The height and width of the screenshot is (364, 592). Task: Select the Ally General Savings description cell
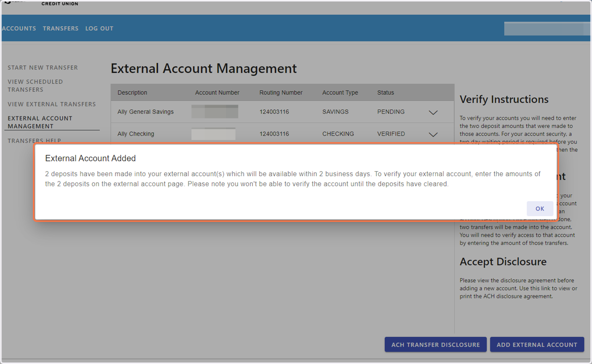[146, 112]
